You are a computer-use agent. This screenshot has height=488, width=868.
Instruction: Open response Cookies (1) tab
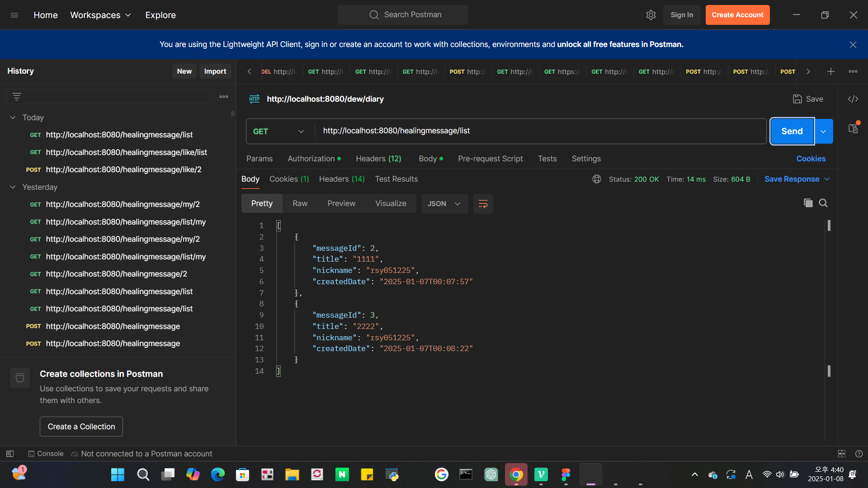coord(289,179)
